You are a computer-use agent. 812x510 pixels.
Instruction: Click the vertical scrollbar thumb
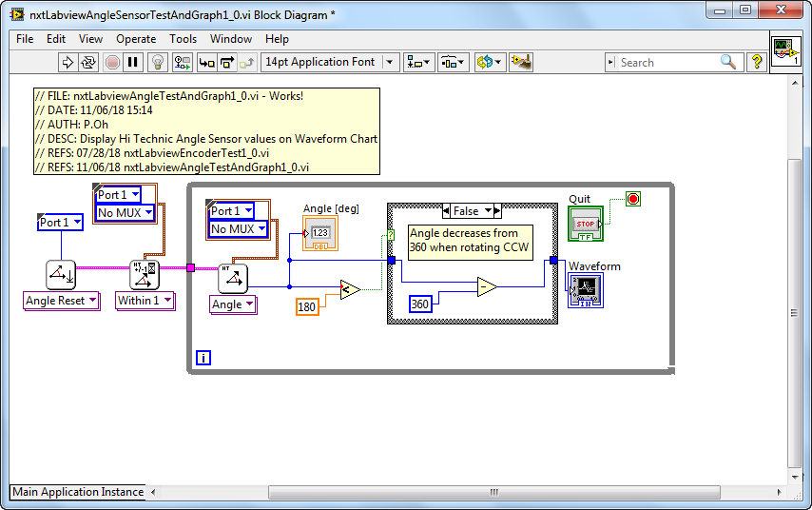795,313
